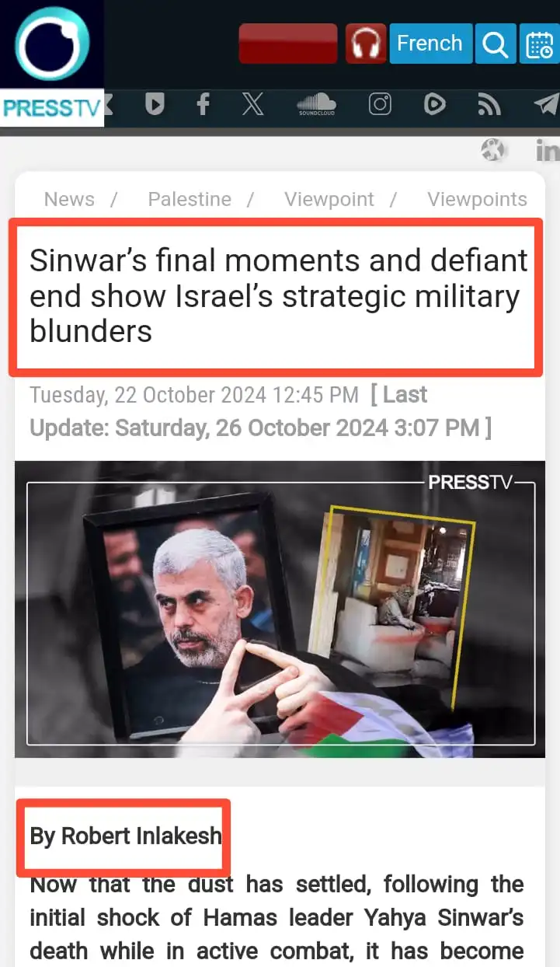Select the News breadcrumb
This screenshot has height=967, width=560.
[69, 199]
